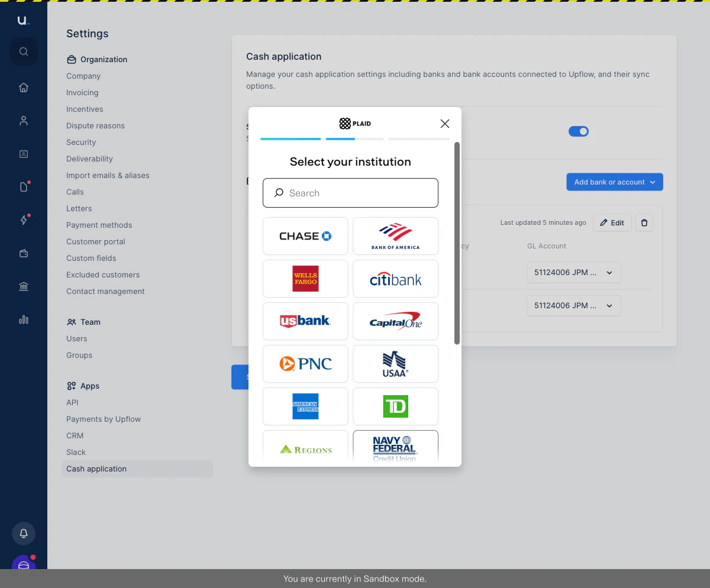The height and width of the screenshot is (588, 710).
Task: Open Security settings
Action: point(81,142)
